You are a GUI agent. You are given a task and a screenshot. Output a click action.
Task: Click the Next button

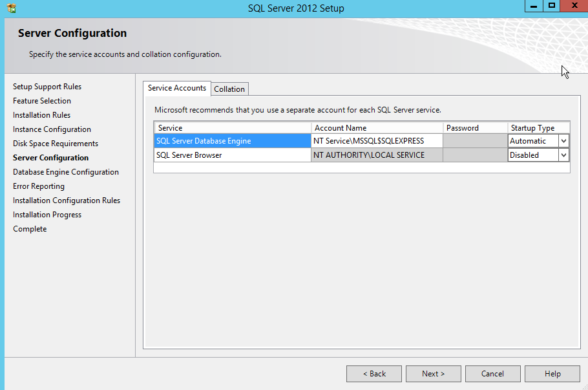[x=433, y=374]
